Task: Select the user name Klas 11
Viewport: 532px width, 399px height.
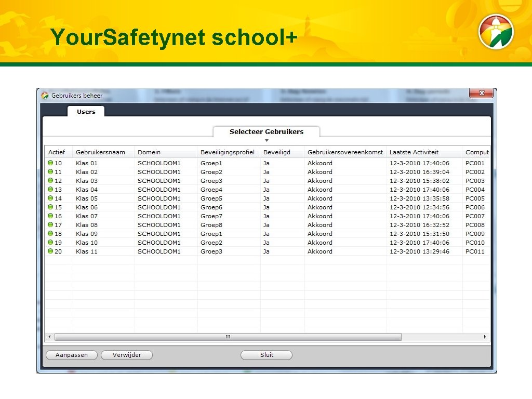Action: coord(87,251)
